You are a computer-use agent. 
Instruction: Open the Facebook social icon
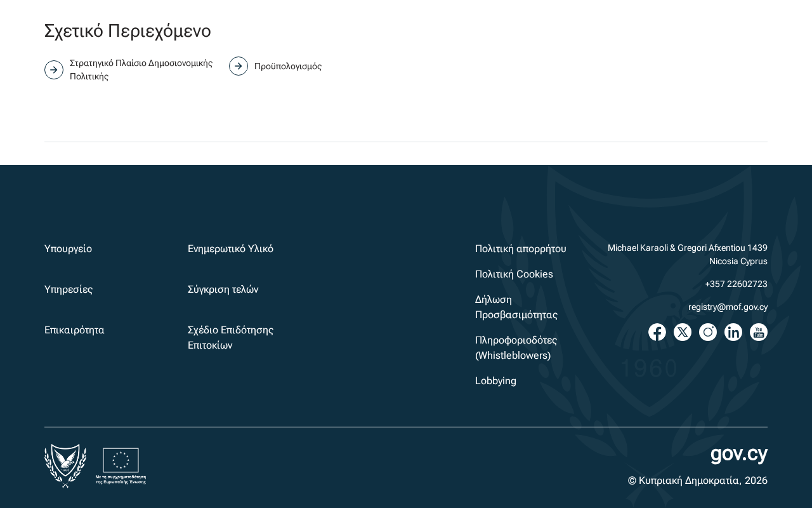click(x=657, y=332)
